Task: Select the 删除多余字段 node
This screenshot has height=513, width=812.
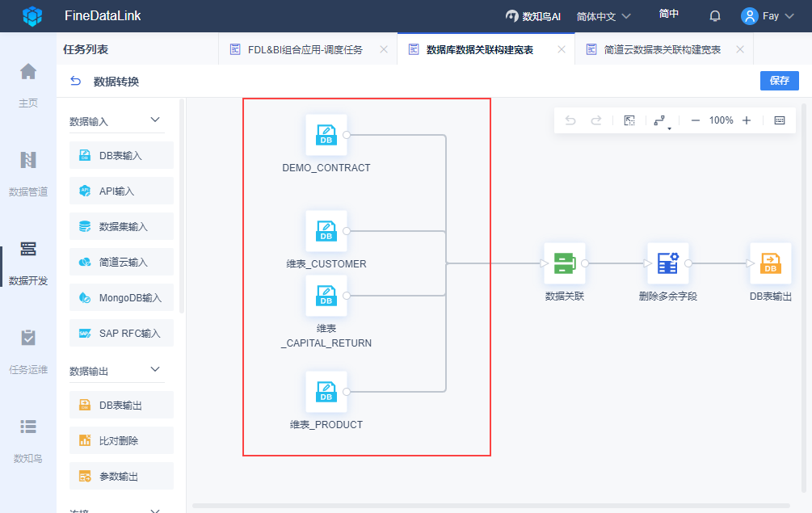Action: [x=668, y=263]
